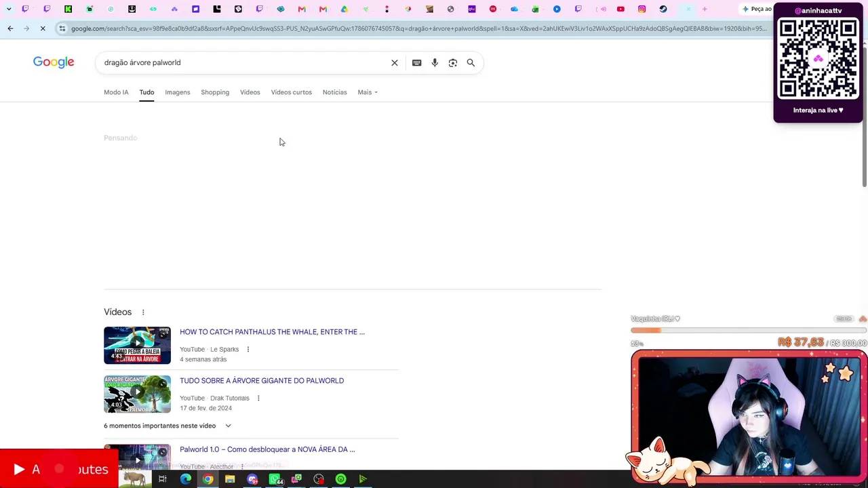868x488 pixels.
Task: Click the 'Pensando' status text
Action: click(121, 138)
